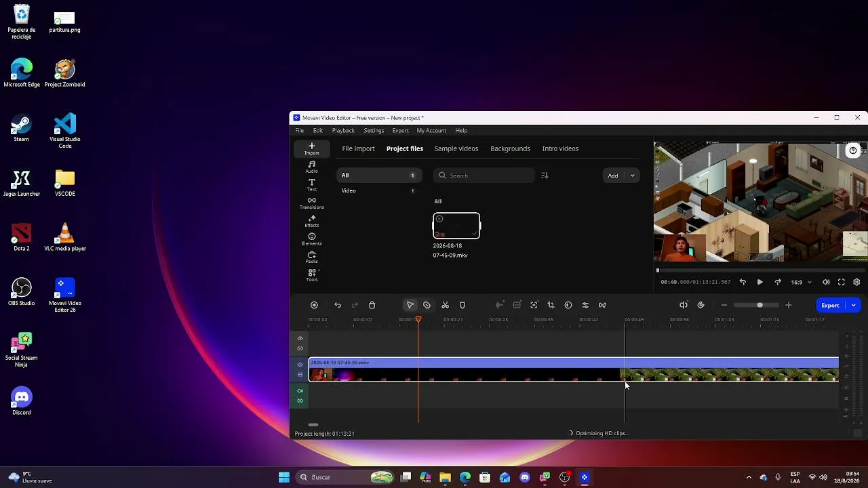Open player settings gear icon
Screen dimensions: 868x488
(x=856, y=282)
